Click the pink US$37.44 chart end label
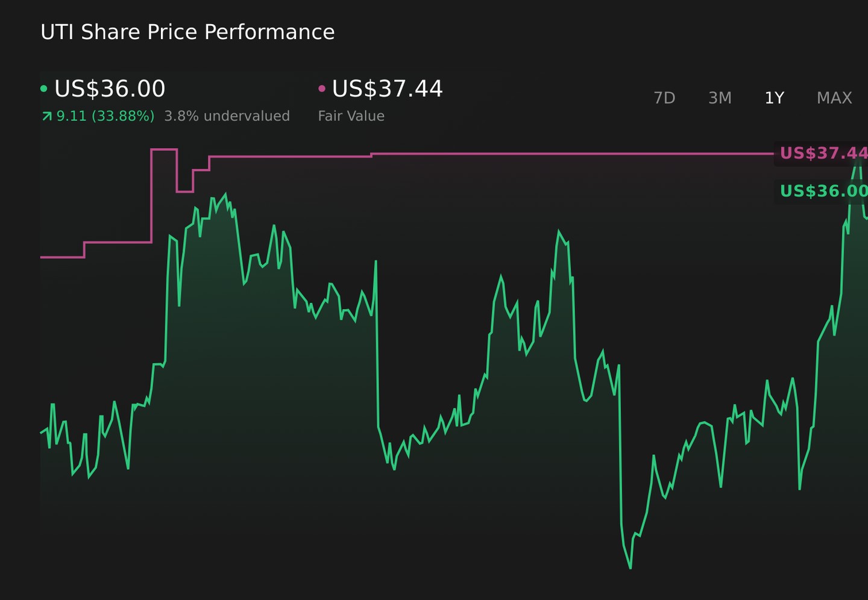868x600 pixels. tap(823, 153)
